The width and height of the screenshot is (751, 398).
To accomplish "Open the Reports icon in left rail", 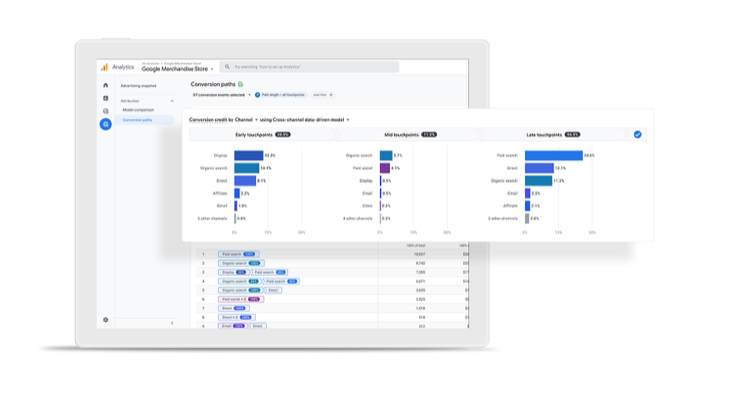I will (x=106, y=98).
